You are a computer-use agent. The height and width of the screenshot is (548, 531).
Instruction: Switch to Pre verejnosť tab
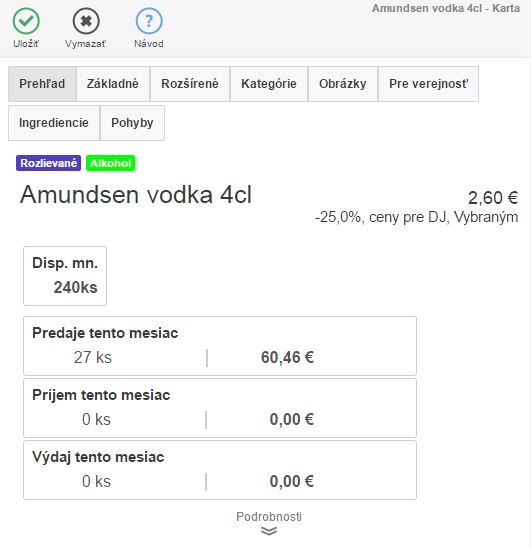[429, 84]
